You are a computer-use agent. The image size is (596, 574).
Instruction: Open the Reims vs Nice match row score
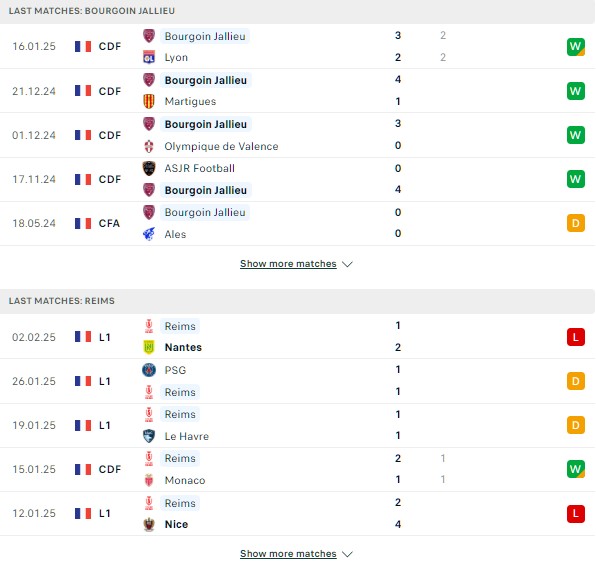398,513
